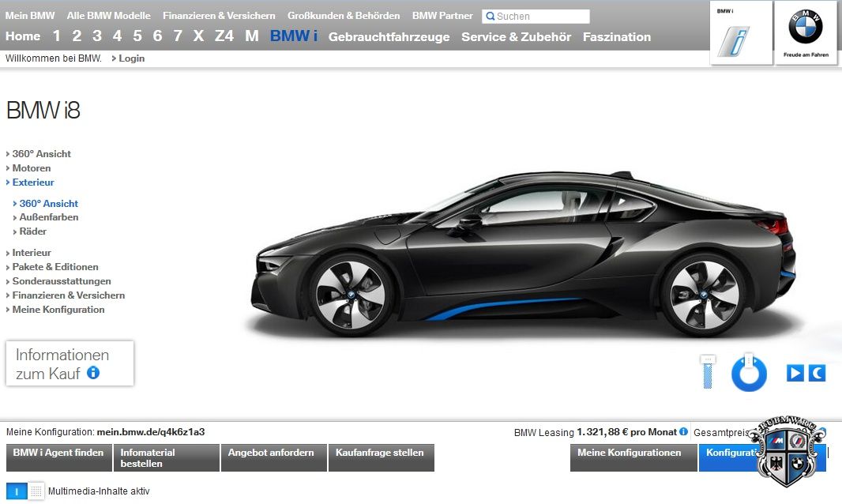Collapse Exterieur section in sidebar

30,182
